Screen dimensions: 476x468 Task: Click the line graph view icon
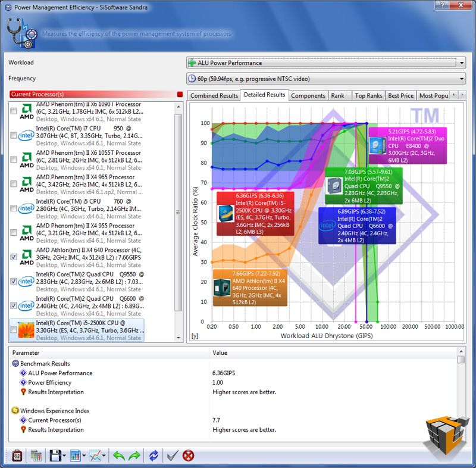pos(95,455)
